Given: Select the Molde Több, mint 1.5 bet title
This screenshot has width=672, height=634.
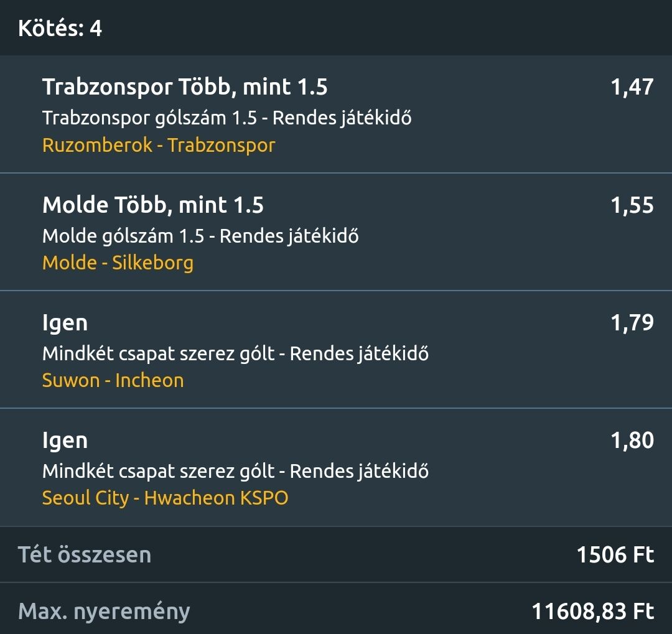Looking at the screenshot, I should pyautogui.click(x=153, y=205).
